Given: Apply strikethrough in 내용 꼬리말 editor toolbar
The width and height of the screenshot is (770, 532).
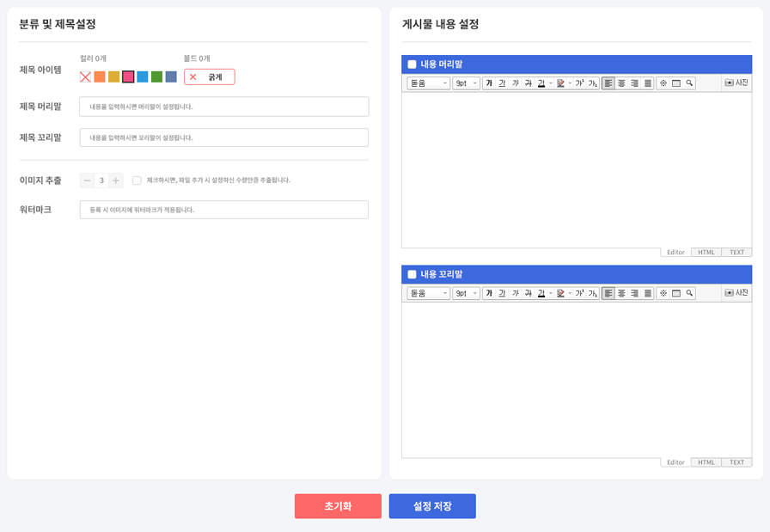Looking at the screenshot, I should coord(529,293).
